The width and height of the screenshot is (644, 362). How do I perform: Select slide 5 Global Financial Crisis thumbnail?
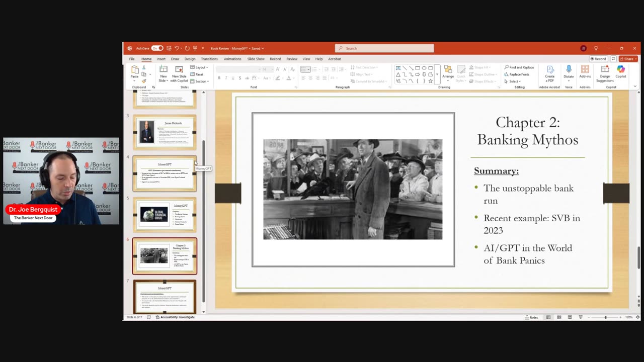tap(165, 215)
